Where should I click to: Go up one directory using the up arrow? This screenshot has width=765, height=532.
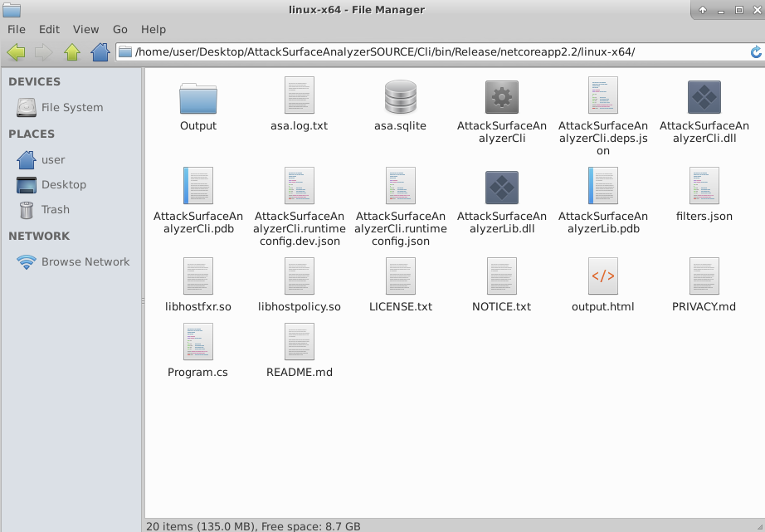click(x=71, y=52)
